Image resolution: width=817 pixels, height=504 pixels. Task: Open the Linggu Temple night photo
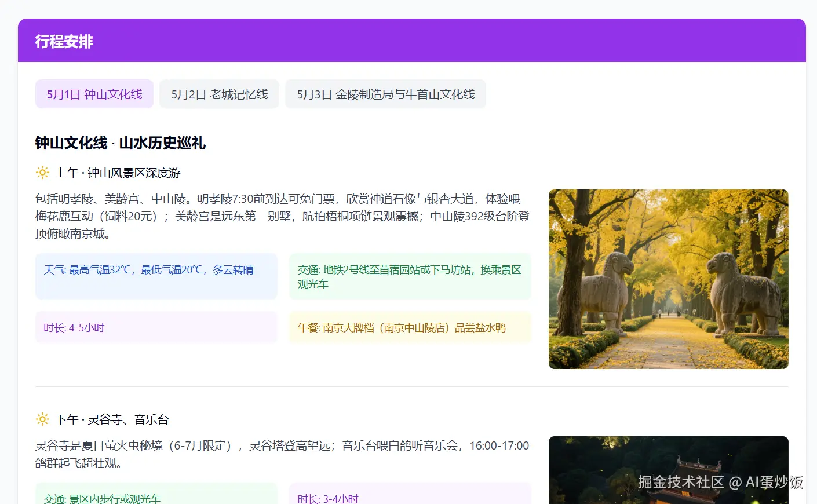pyautogui.click(x=669, y=470)
